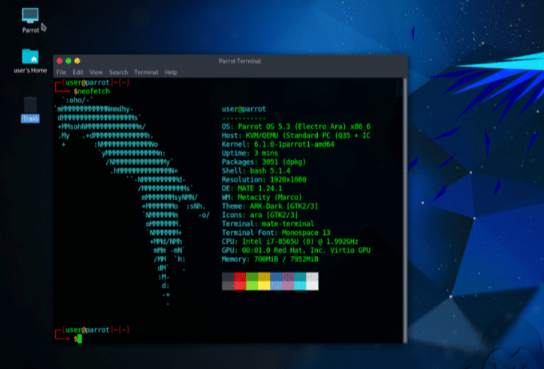
Task: Click the user@parrot header in neofetch output
Action: tap(244, 109)
